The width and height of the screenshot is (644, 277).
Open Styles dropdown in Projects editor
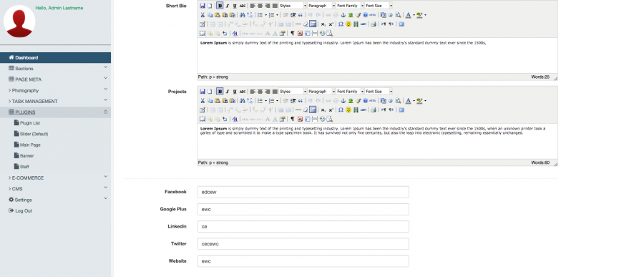[x=293, y=91]
